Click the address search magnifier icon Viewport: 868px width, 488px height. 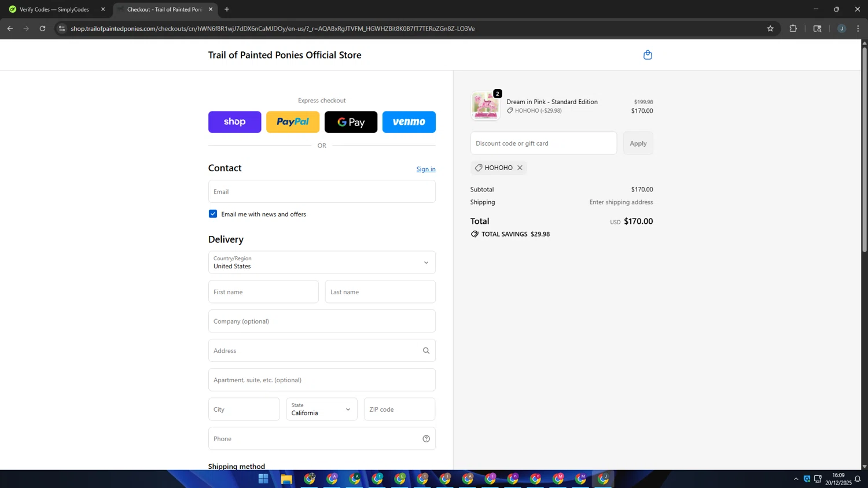pos(426,350)
